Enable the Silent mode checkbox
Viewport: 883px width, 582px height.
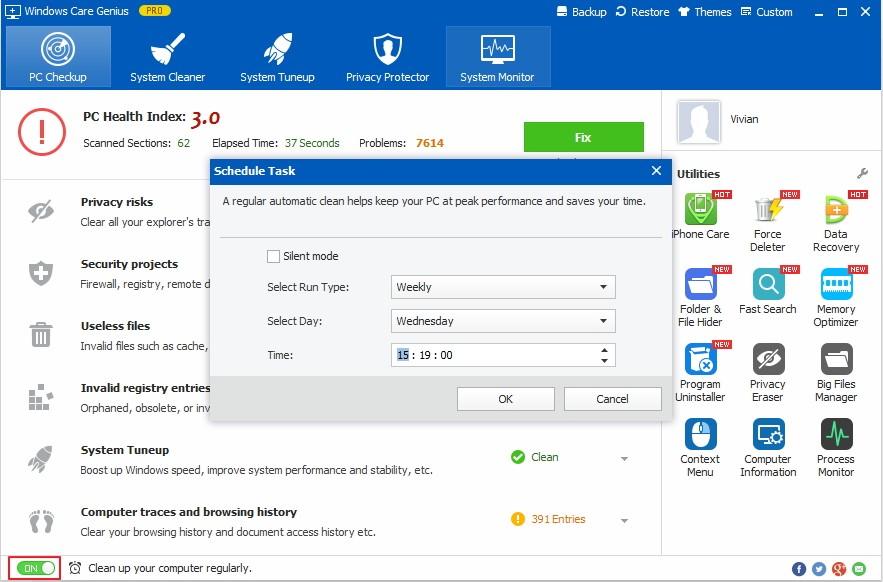coord(273,256)
